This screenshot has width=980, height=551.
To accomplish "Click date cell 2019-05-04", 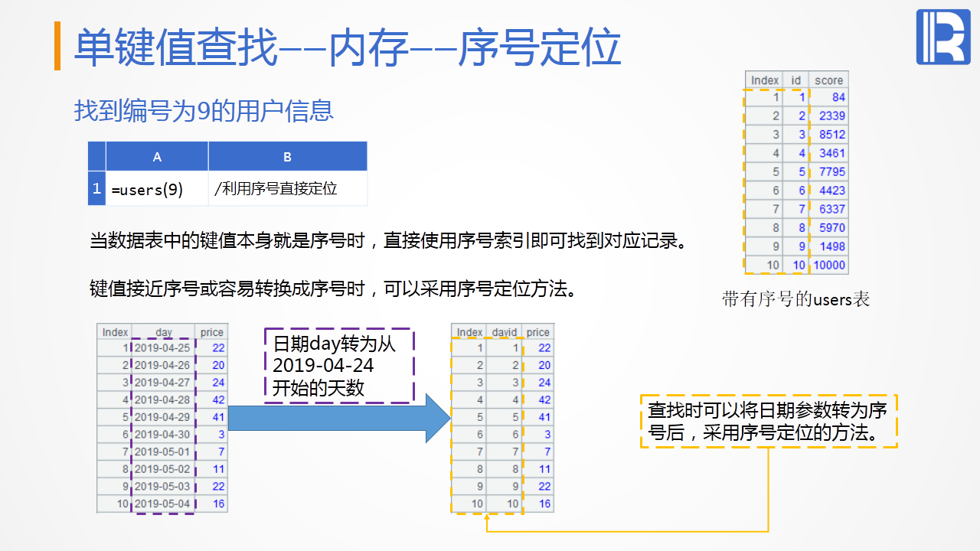I will click(163, 504).
